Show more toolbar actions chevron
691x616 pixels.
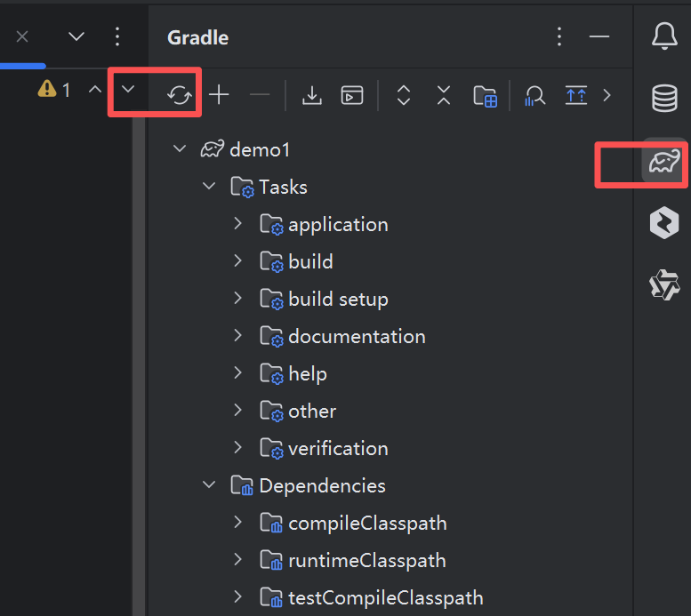tap(607, 95)
